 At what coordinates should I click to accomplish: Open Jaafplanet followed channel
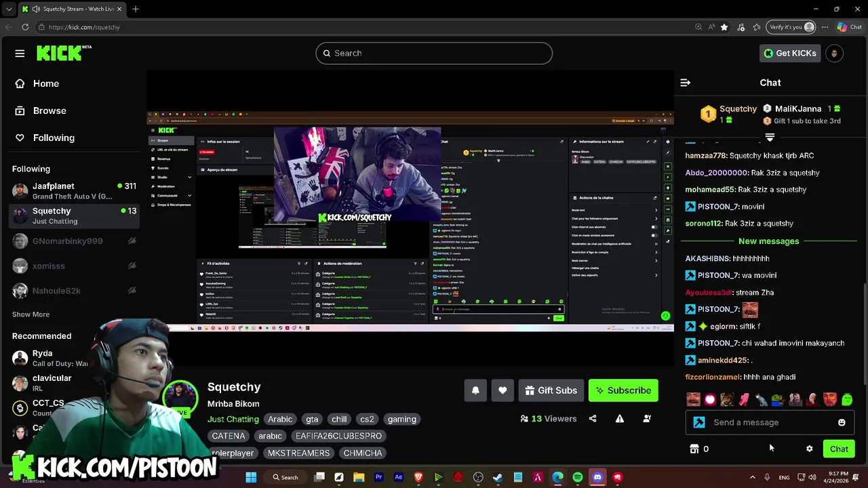73,190
